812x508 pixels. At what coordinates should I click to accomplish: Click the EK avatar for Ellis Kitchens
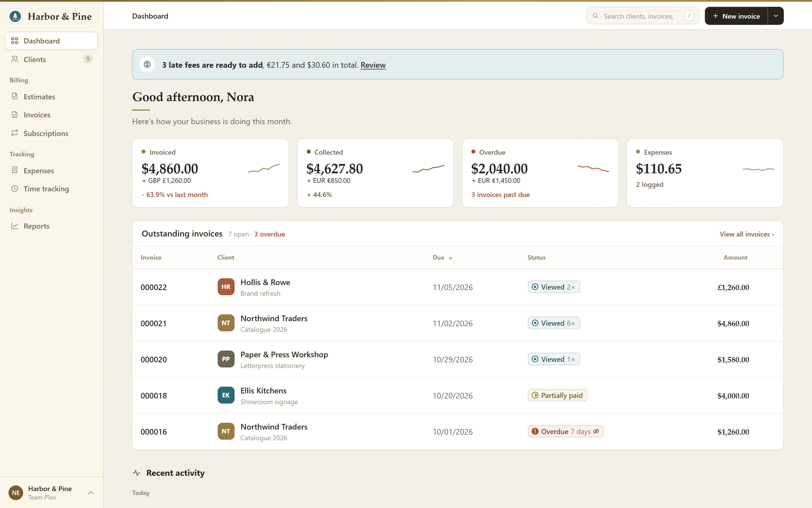[226, 395]
